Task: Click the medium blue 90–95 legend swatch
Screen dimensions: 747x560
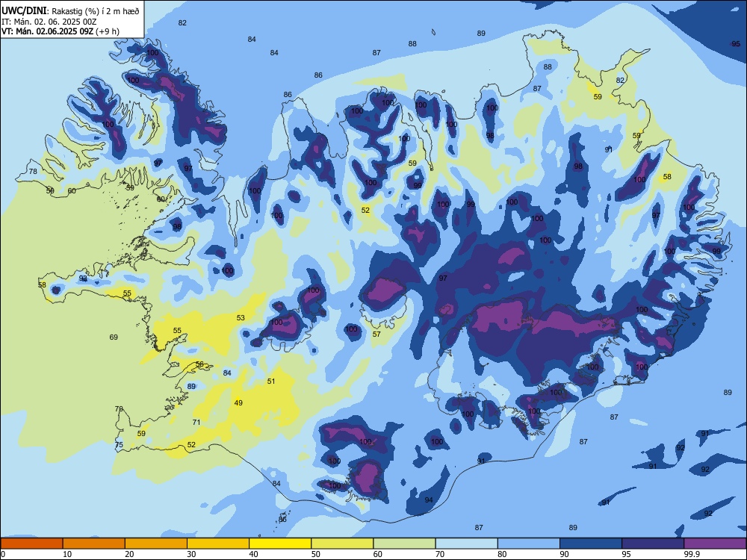Action: pos(591,544)
